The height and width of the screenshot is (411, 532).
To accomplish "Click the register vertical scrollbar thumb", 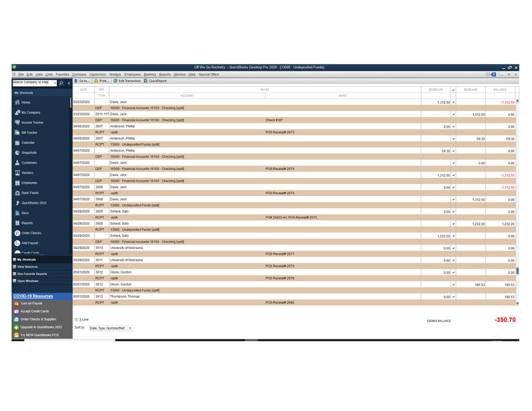I will pos(518,270).
